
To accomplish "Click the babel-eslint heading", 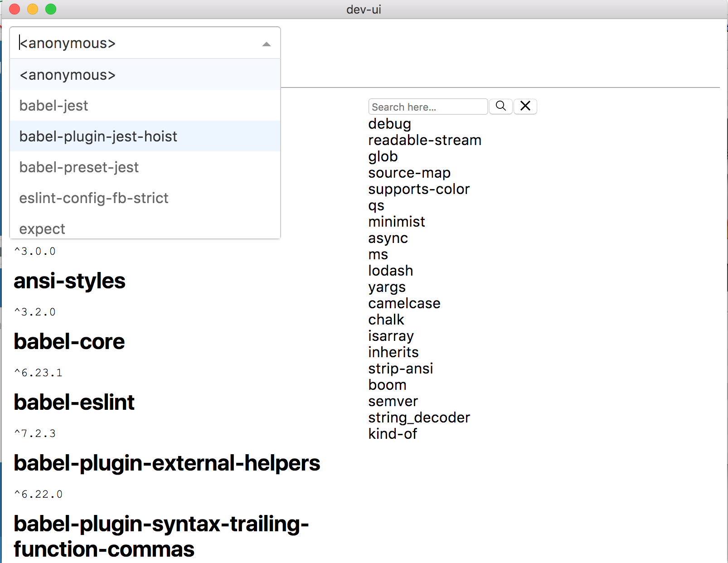I will [74, 403].
